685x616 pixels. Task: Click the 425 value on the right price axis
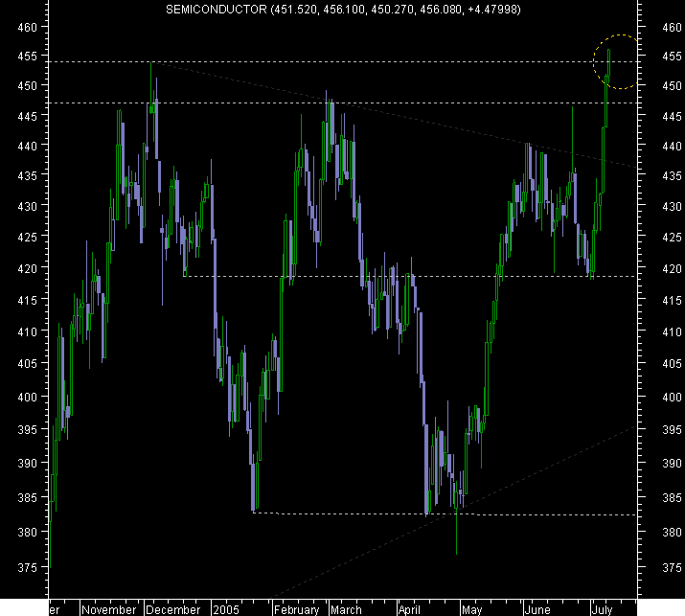pos(672,237)
